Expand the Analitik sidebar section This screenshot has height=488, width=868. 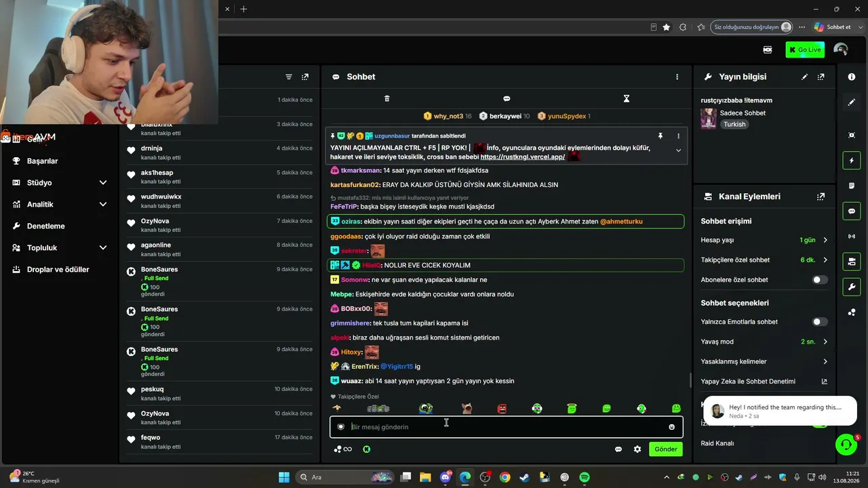(x=103, y=205)
